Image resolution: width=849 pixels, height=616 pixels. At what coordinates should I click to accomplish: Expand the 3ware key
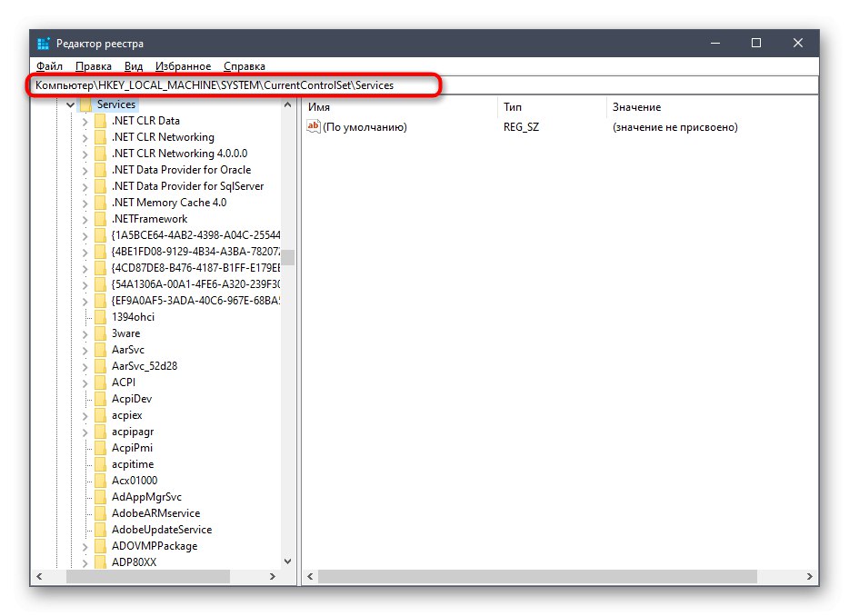(x=85, y=334)
